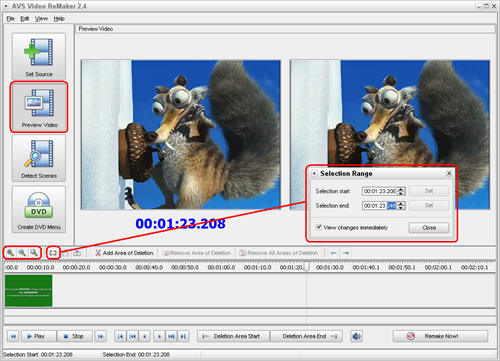The image size is (500, 361).
Task: Open Detect Scenes tool
Action: [x=39, y=158]
